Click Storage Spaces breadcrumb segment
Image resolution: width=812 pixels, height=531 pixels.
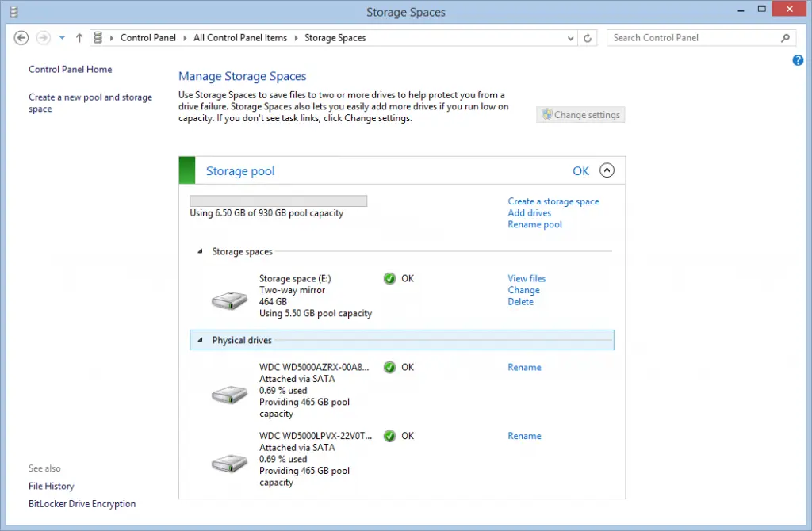tap(335, 38)
